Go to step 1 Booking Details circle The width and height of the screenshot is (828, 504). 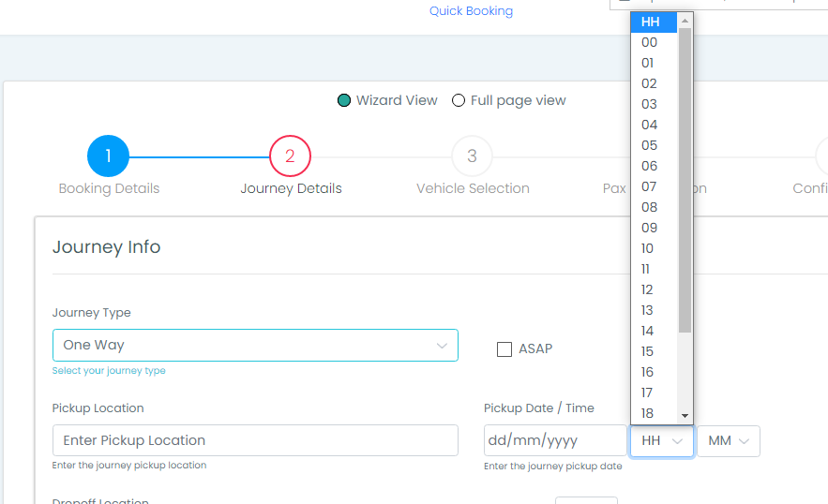[x=108, y=156]
